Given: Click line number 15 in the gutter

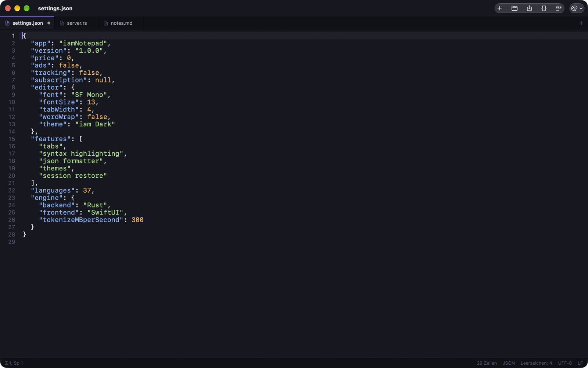Looking at the screenshot, I should 12,139.
